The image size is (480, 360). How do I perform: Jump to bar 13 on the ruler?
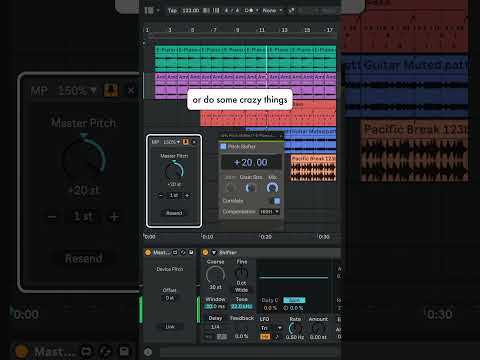pyautogui.click(x=284, y=30)
